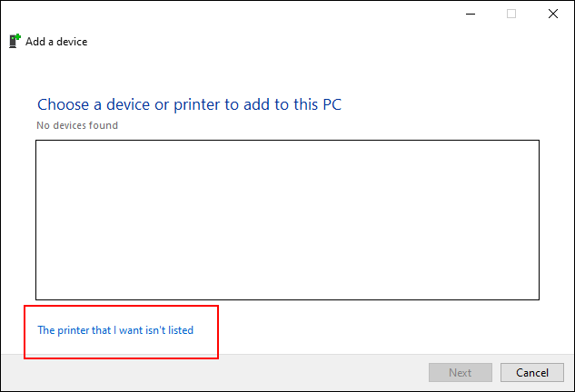Click the Cancel button
Image resolution: width=575 pixels, height=392 pixels.
(532, 373)
